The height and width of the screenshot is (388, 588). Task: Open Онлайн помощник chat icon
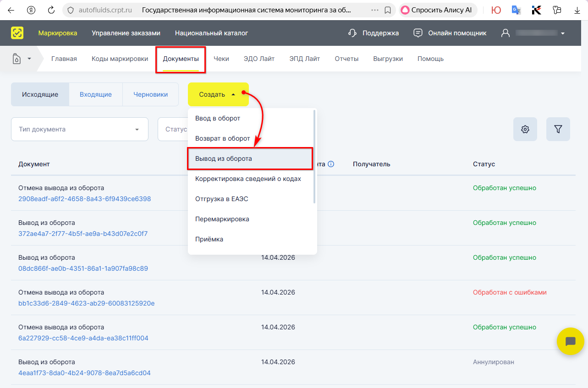418,33
